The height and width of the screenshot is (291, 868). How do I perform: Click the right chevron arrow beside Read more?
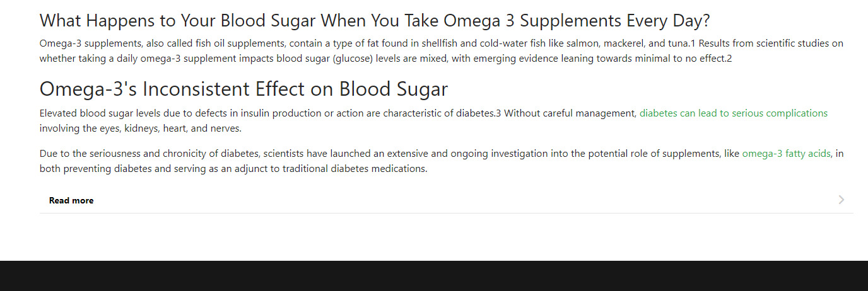click(x=842, y=200)
